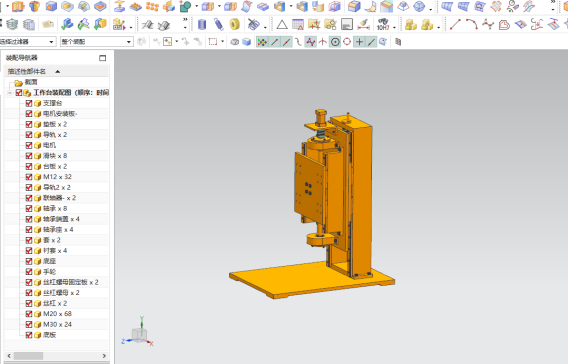Uncheck the root 工作台装配图 assembly checkbox

(19, 93)
